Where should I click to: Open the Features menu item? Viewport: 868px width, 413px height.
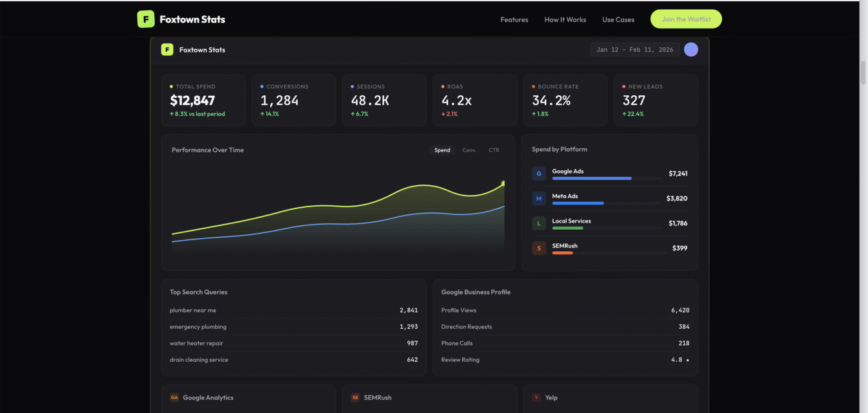click(514, 19)
